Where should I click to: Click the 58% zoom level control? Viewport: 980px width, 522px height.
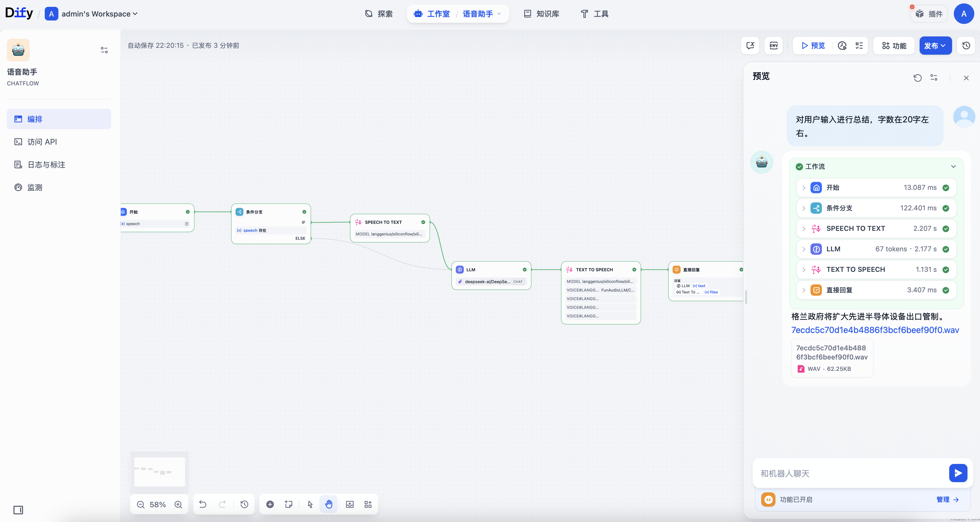pyautogui.click(x=158, y=505)
